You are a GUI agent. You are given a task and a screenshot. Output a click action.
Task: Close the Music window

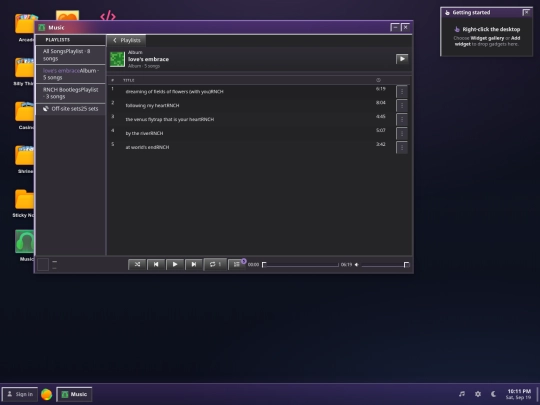tap(406, 27)
